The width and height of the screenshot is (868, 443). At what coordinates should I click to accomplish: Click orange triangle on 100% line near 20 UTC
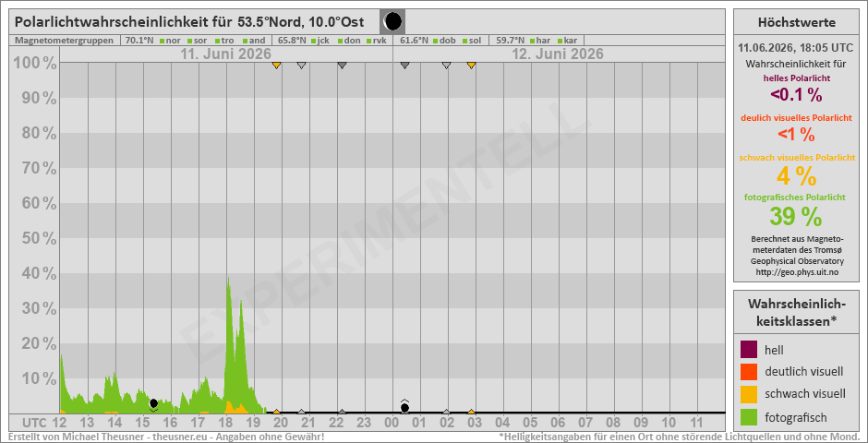276,66
